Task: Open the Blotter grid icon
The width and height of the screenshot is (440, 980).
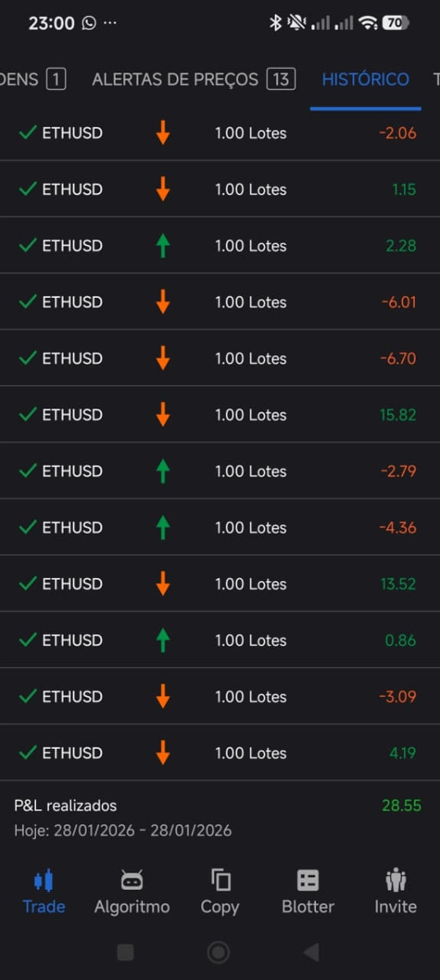Action: (307, 880)
